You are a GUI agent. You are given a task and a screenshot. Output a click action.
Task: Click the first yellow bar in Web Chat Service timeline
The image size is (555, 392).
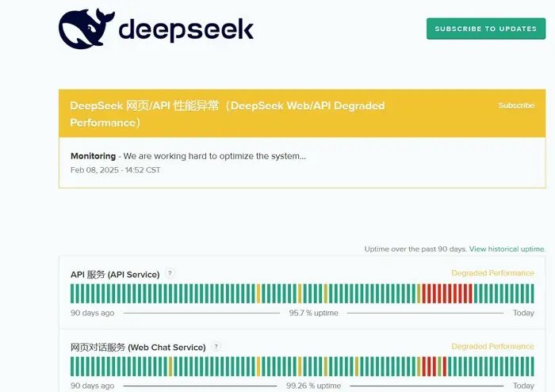pyautogui.click(x=170, y=366)
